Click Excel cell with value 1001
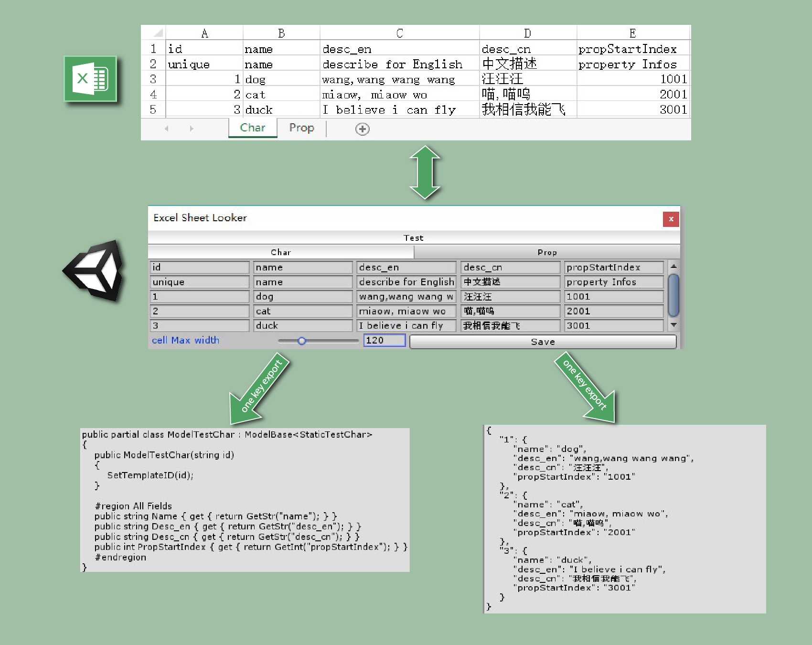 pos(633,79)
